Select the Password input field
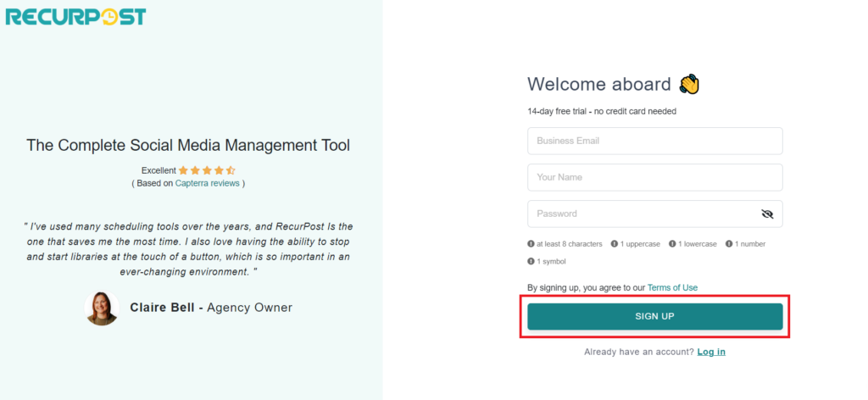The width and height of the screenshot is (868, 400). click(x=655, y=214)
